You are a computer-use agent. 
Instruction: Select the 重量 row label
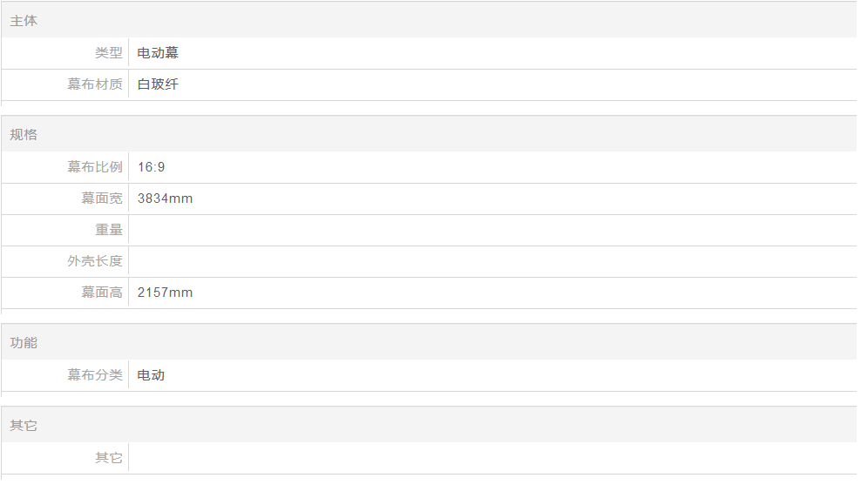tap(108, 230)
